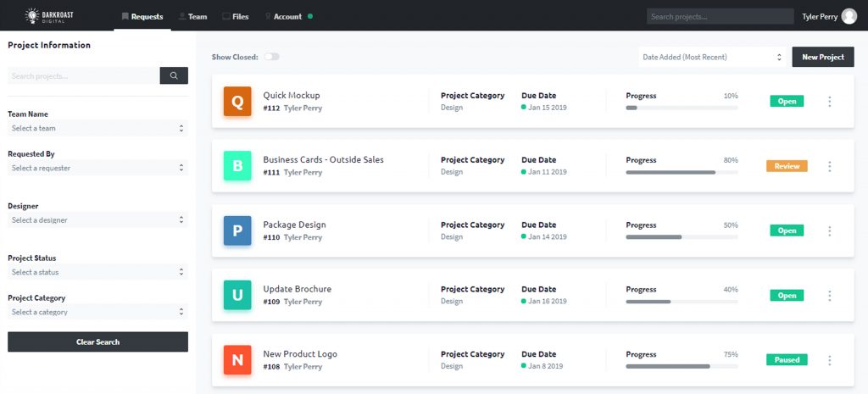Click the Clear Search button
Image resolution: width=868 pixels, height=394 pixels.
coord(98,342)
